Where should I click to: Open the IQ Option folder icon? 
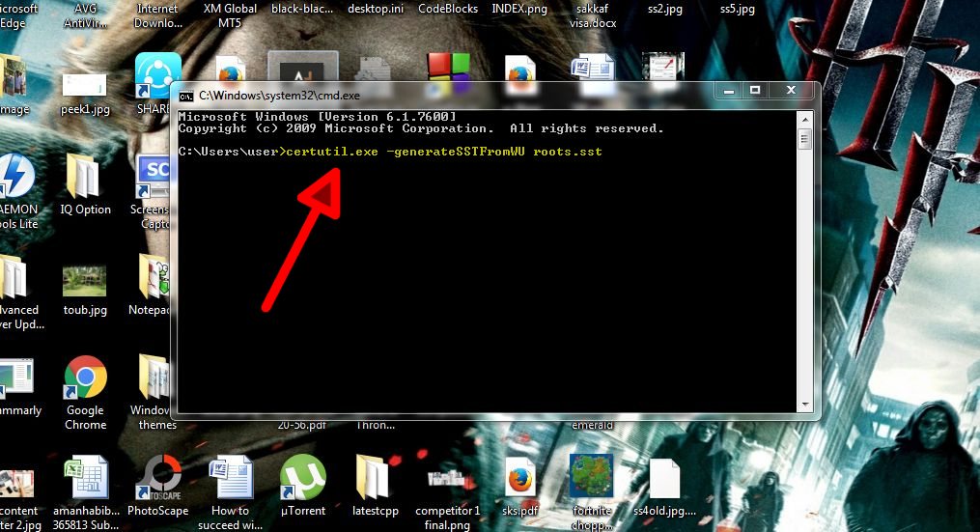85,177
